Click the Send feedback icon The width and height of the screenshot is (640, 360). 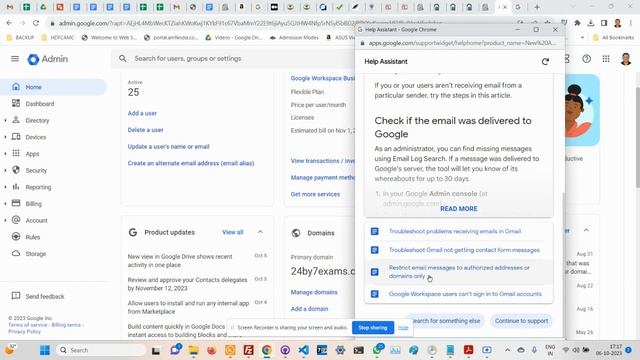pos(16,296)
